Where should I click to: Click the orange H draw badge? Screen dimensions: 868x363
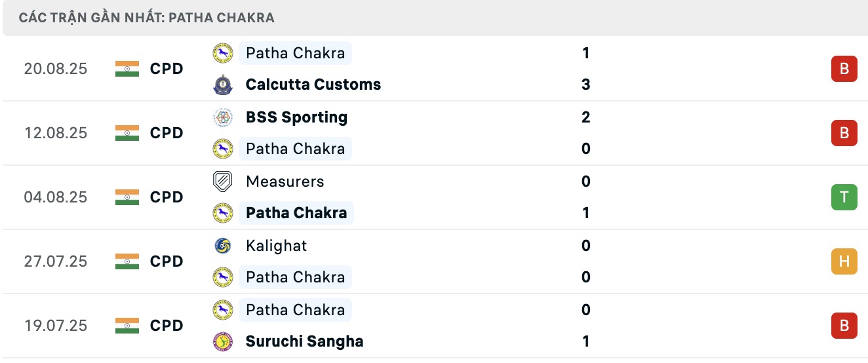(x=844, y=261)
